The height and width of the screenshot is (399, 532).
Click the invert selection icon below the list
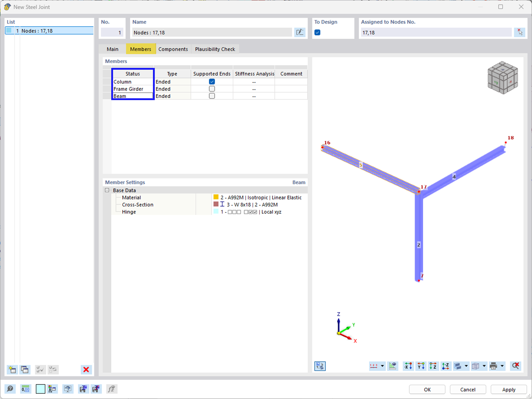[53, 369]
